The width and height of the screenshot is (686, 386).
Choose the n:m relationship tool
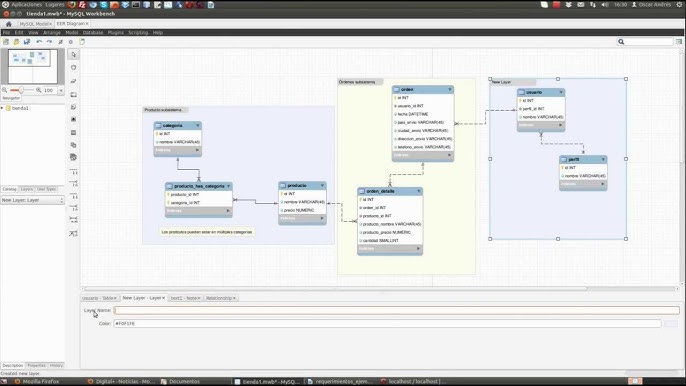pos(74,220)
